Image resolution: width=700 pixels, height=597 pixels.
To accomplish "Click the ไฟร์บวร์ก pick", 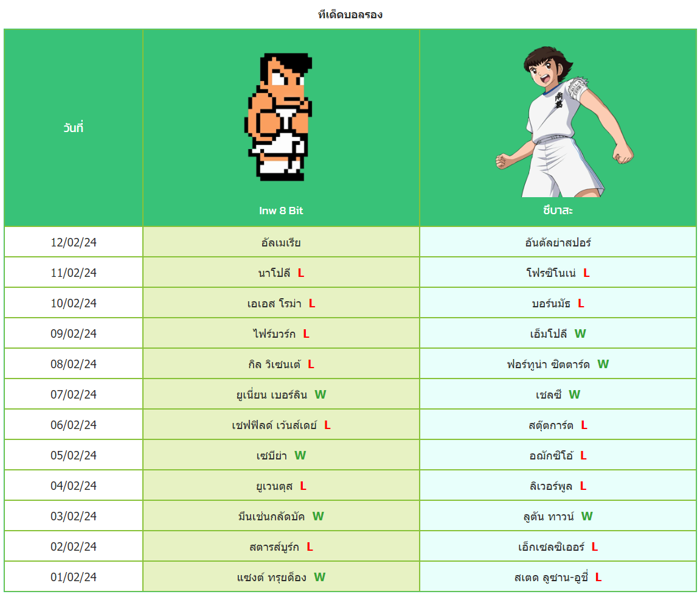I will tap(274, 333).
